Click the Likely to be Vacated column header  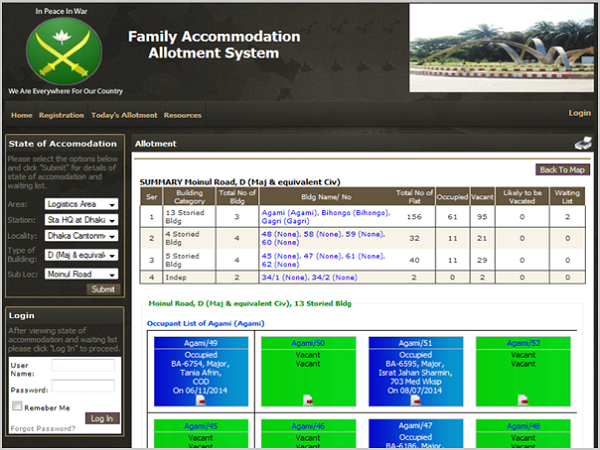pos(522,197)
